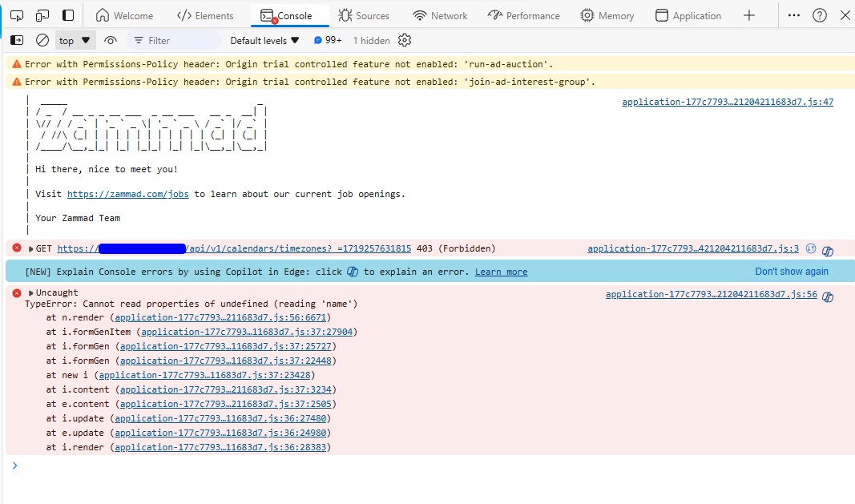Open source link application js:47

(728, 102)
